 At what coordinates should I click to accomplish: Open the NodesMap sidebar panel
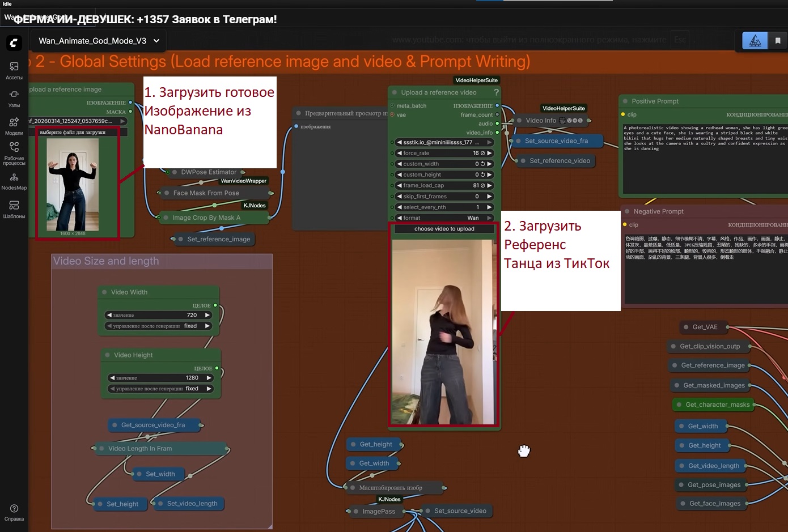[14, 181]
